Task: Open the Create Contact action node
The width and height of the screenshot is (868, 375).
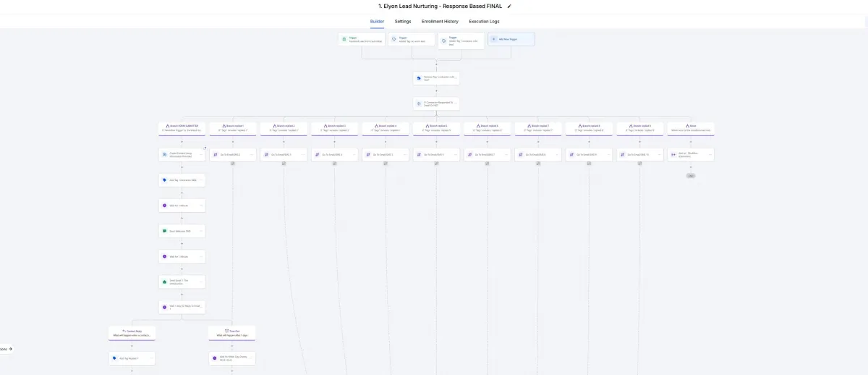Action: pos(182,154)
